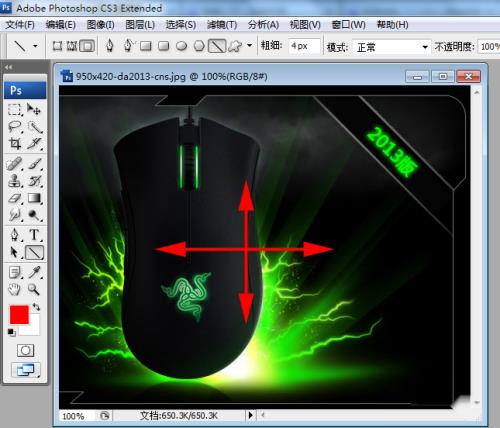The image size is (500, 428).
Task: Open the 图层(L) menu
Action: coord(140,25)
